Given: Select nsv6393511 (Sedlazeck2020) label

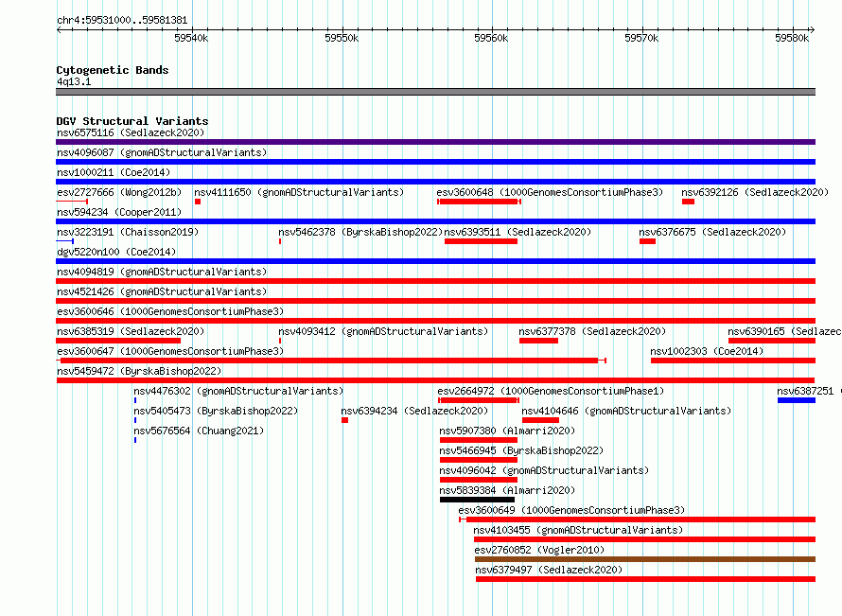Looking at the screenshot, I should [517, 232].
